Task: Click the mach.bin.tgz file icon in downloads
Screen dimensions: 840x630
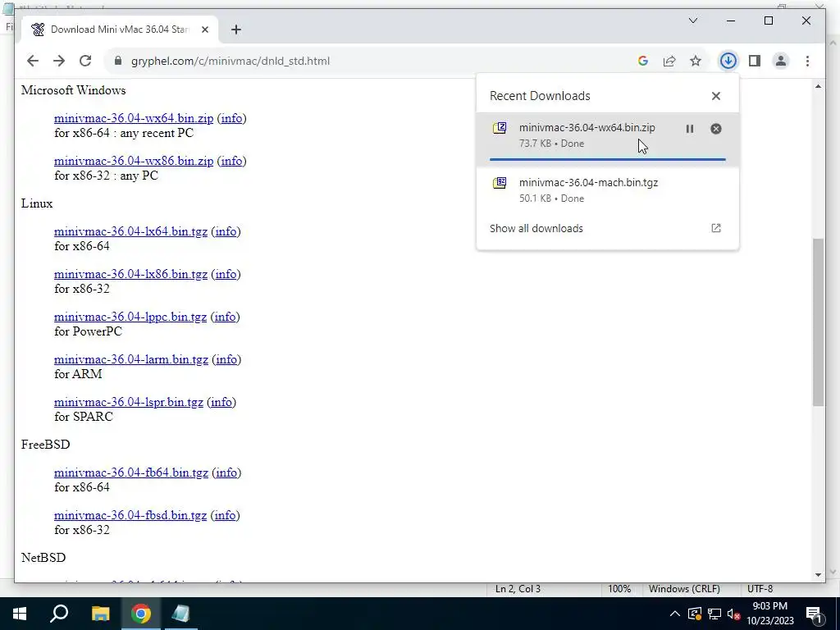Action: [500, 183]
